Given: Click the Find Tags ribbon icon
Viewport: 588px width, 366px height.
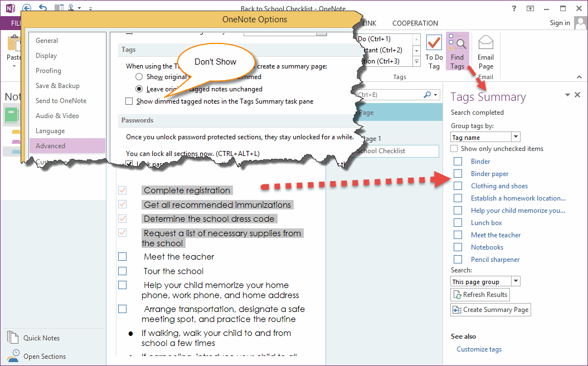Looking at the screenshot, I should (x=457, y=43).
